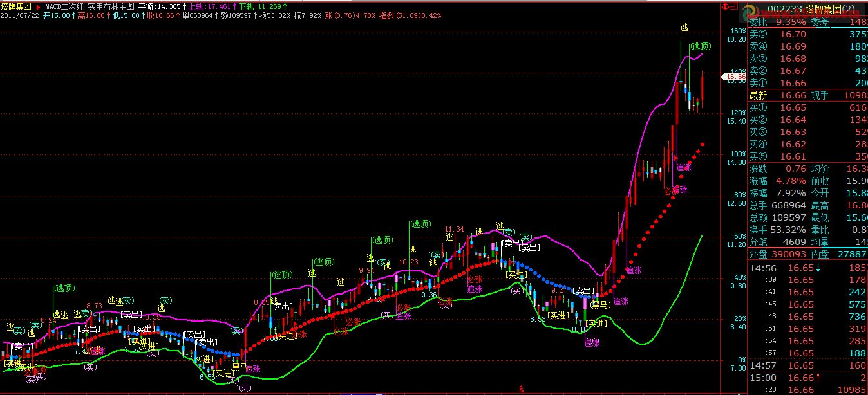Click the red $ marker at the chart bottom
868x395 pixels.
pos(521,390)
